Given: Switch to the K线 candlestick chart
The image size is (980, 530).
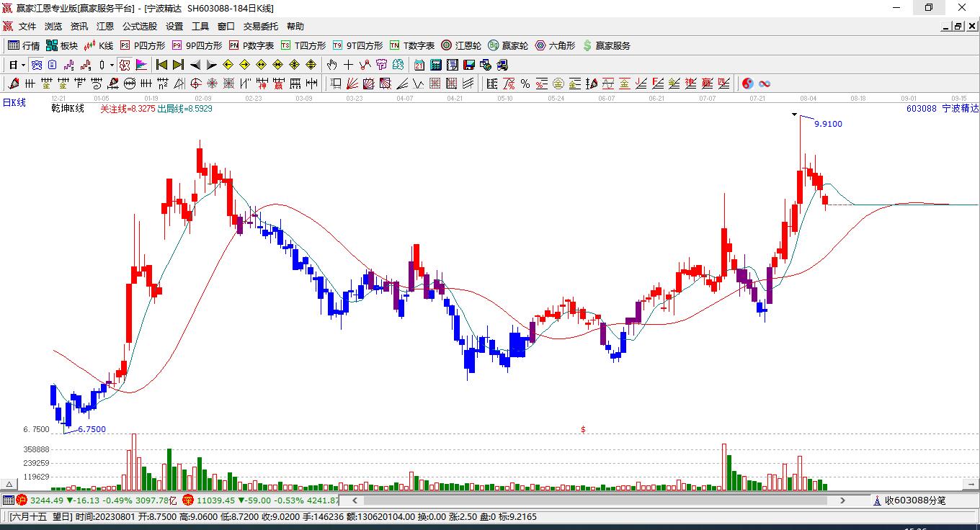Looking at the screenshot, I should (99, 45).
